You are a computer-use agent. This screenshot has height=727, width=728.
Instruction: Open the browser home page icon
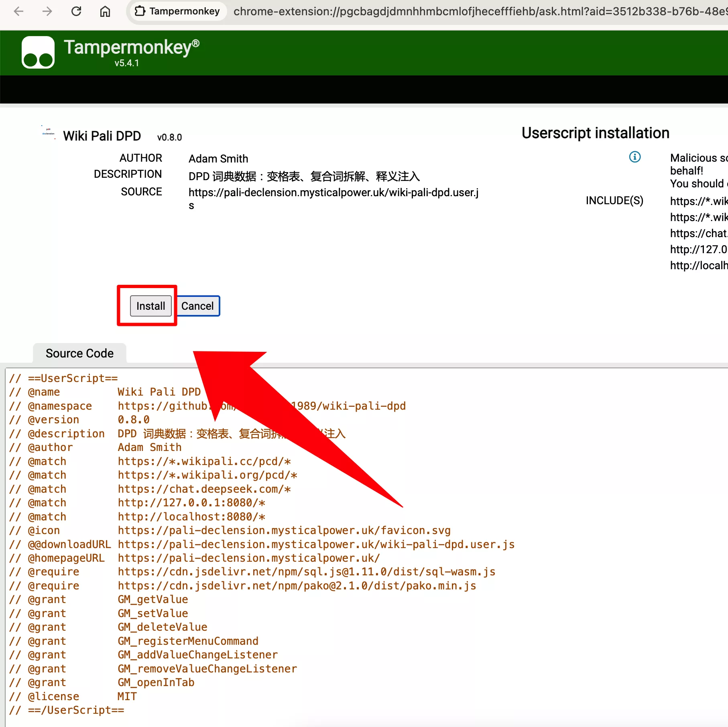105,11
